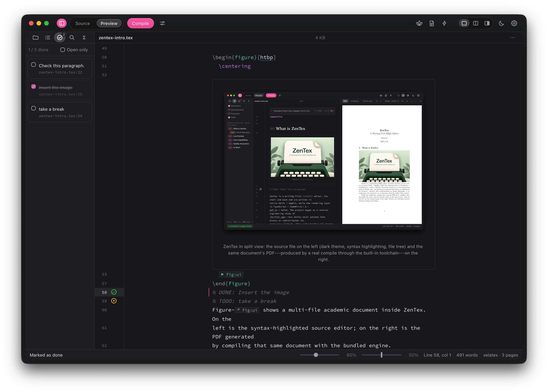Select the right-pane preview layout
The width and height of the screenshot is (548, 392).
click(487, 23)
